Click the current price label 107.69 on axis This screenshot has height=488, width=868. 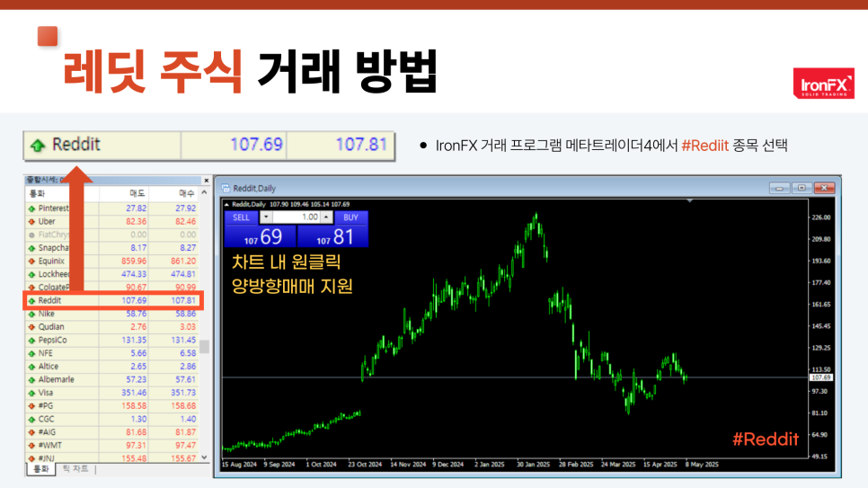coord(821,377)
